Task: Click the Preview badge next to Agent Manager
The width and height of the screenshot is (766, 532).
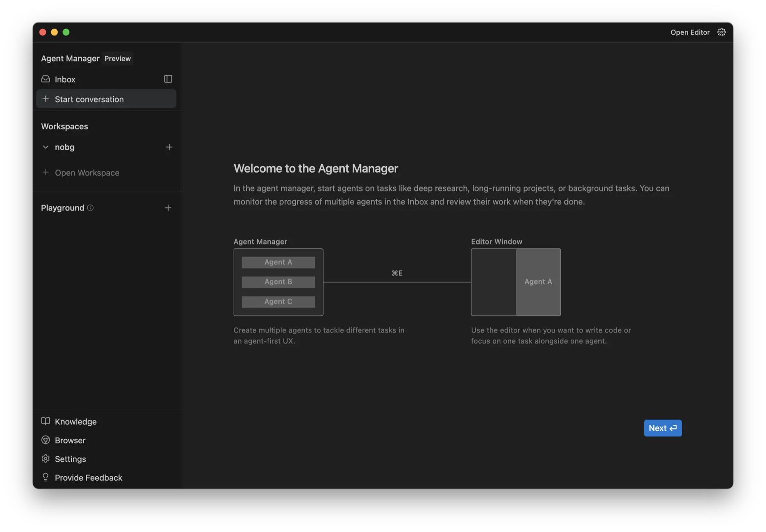Action: 117,58
